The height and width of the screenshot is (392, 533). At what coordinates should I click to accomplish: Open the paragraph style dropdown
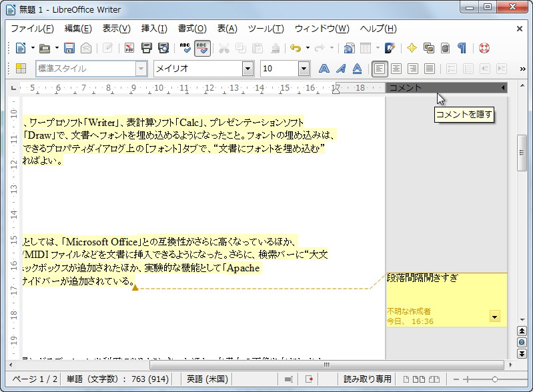[x=141, y=69]
